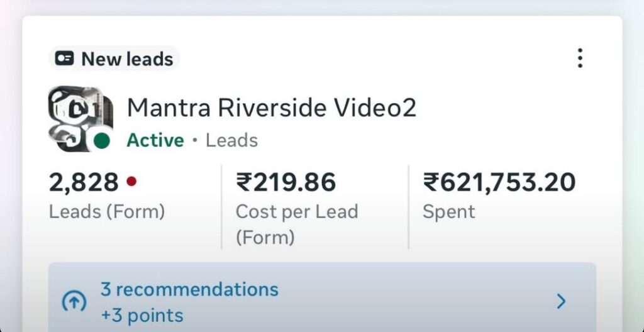This screenshot has height=332, width=644.
Task: Click the green active status dot
Action: [x=101, y=141]
